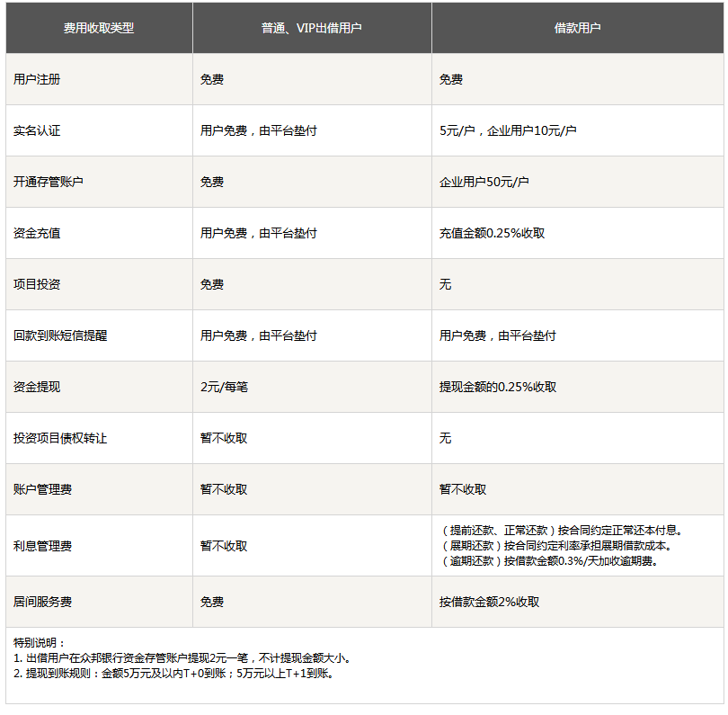Click lender 暂不收取 in 账户管理费 row

(x=224, y=489)
